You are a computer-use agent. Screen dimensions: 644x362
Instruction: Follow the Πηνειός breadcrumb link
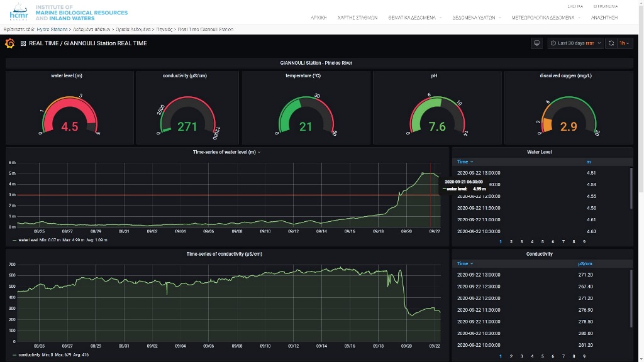(164, 30)
